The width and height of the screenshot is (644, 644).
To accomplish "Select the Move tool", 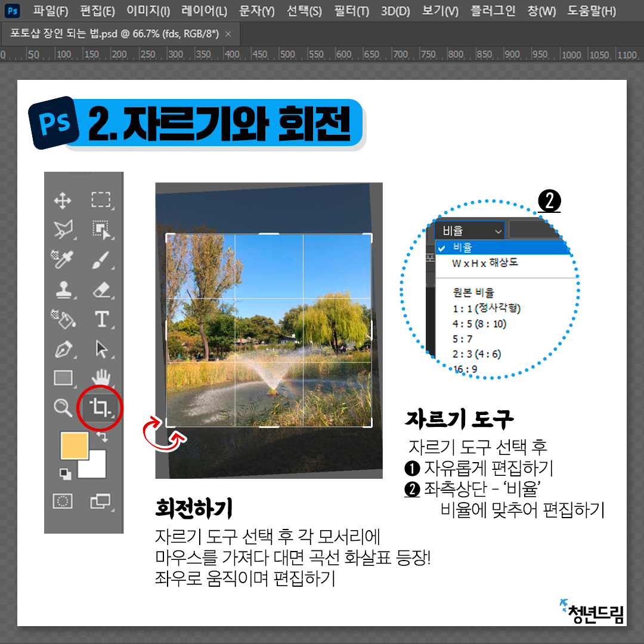I will coord(63,200).
